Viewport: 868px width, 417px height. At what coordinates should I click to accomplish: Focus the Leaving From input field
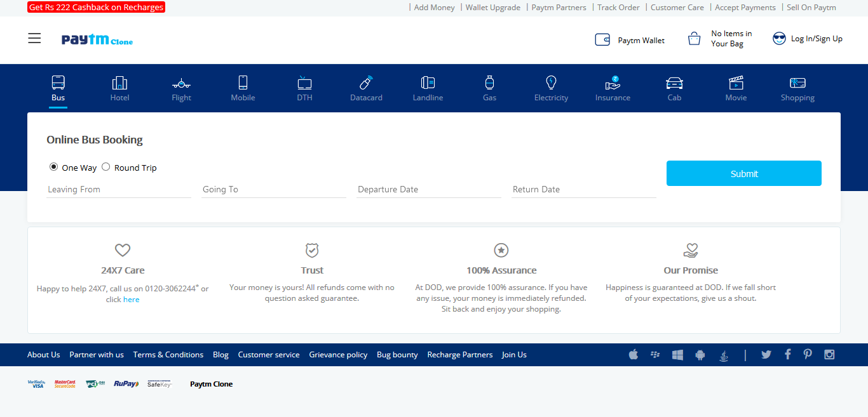(119, 189)
